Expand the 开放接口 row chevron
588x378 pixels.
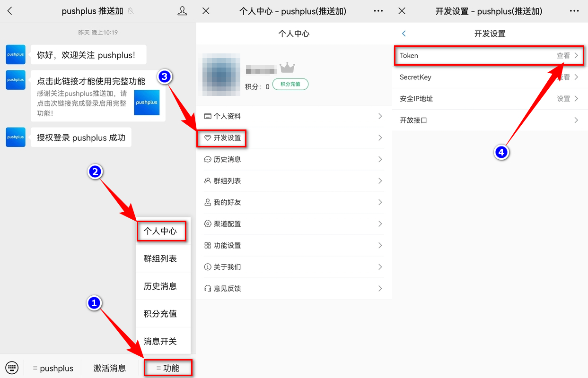577,120
